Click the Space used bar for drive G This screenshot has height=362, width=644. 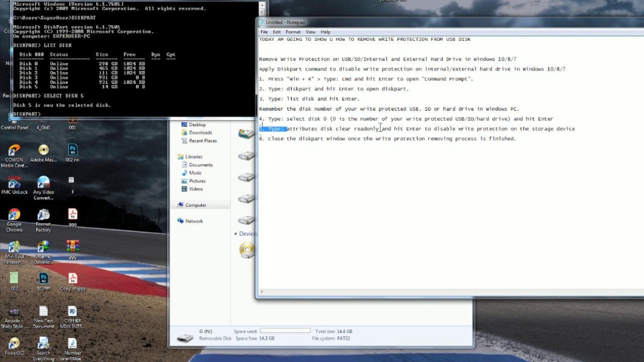coord(285,331)
